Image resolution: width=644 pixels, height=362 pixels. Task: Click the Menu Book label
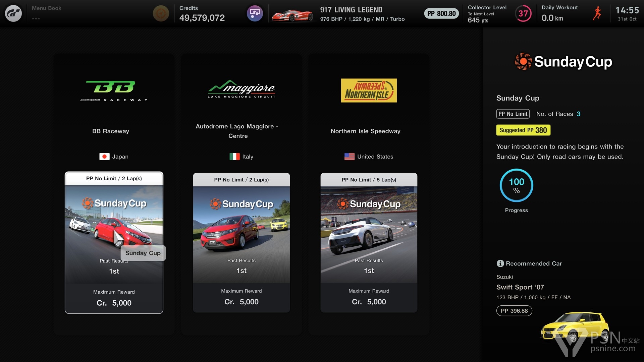point(47,8)
